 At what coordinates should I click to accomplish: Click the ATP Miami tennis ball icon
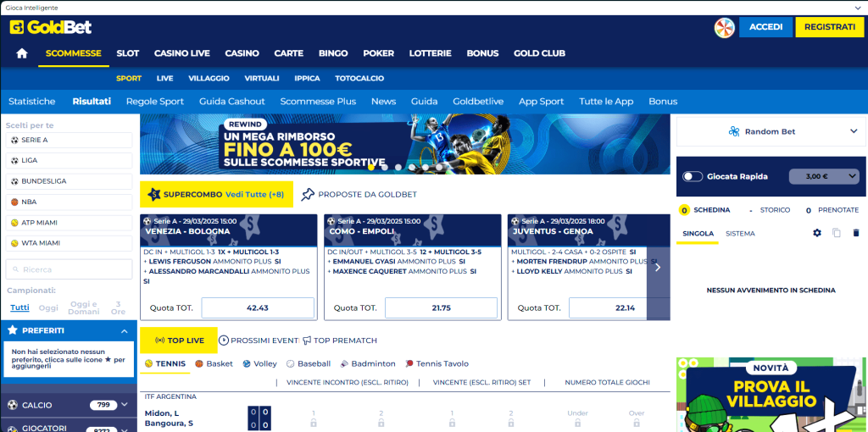coord(14,223)
